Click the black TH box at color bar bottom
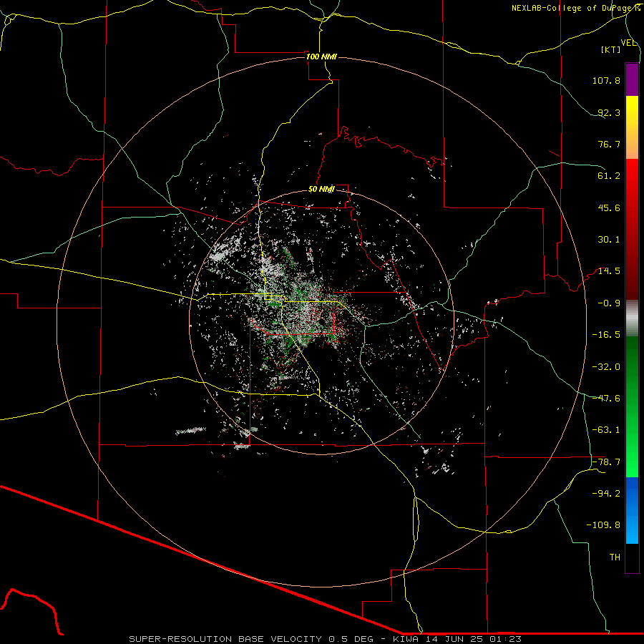The image size is (644, 644). pos(632,558)
